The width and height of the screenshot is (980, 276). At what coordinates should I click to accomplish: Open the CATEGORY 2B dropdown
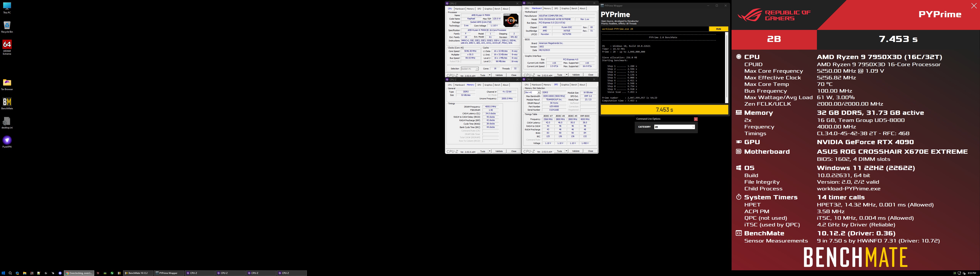click(x=675, y=127)
